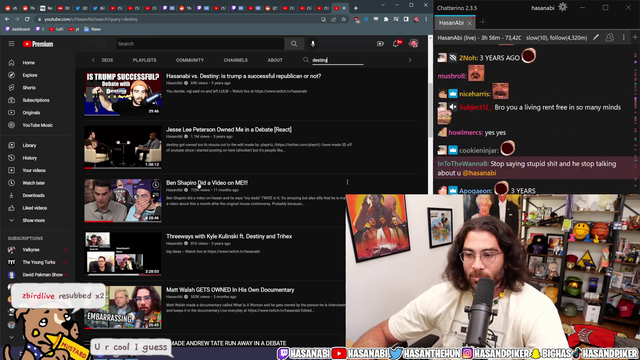This screenshot has width=640, height=360.
Task: Click Is Trump Successful thumbnail
Action: tap(123, 94)
